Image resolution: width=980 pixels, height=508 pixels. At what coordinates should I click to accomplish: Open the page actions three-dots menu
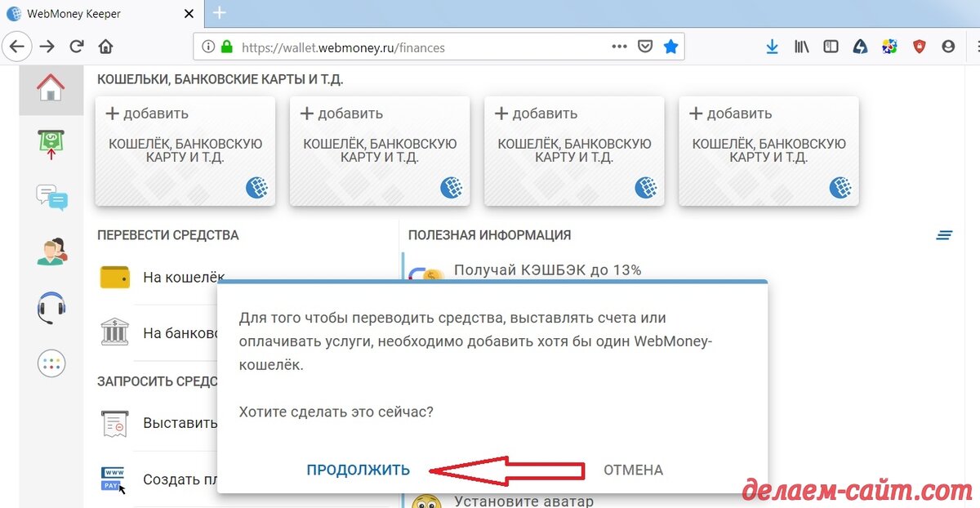(x=620, y=47)
